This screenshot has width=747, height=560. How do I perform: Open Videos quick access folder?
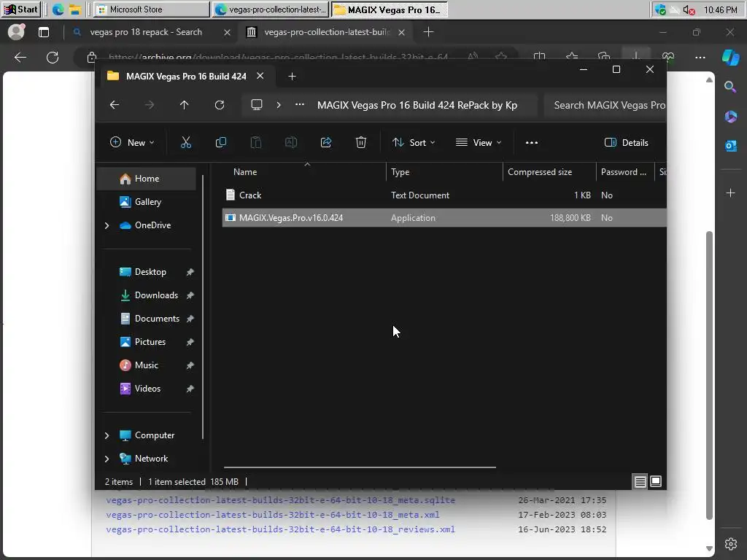[147, 389]
